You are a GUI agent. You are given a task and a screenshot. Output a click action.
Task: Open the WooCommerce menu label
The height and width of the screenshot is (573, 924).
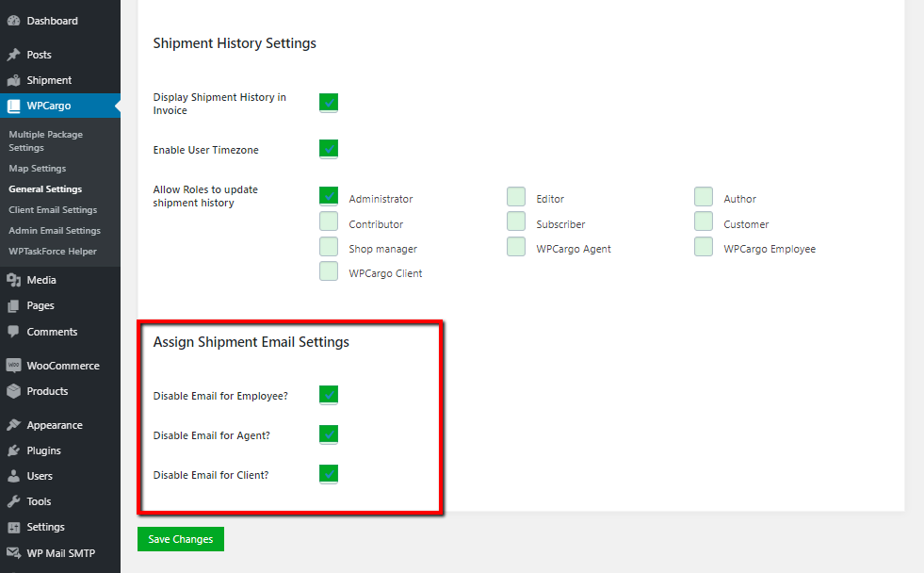click(x=63, y=366)
